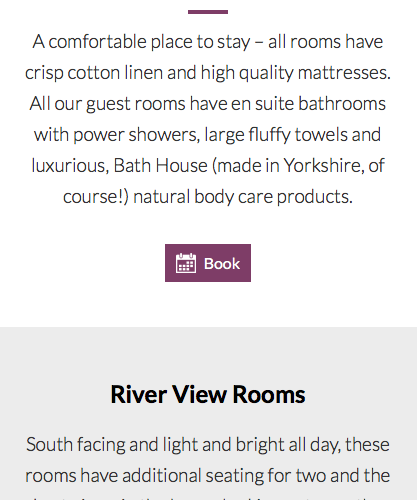
Task: Click the purple divider line at the top
Action: (x=208, y=12)
